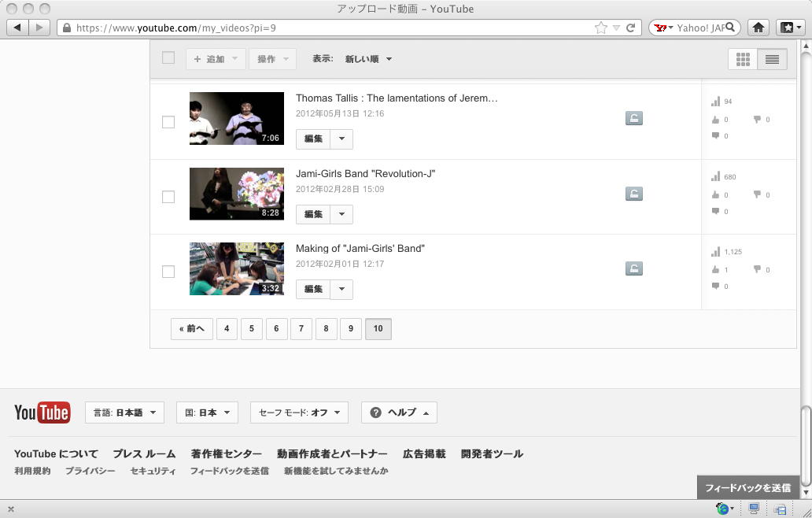Expand edit options arrow for Revolution-J video
The image size is (812, 518).
(x=341, y=214)
